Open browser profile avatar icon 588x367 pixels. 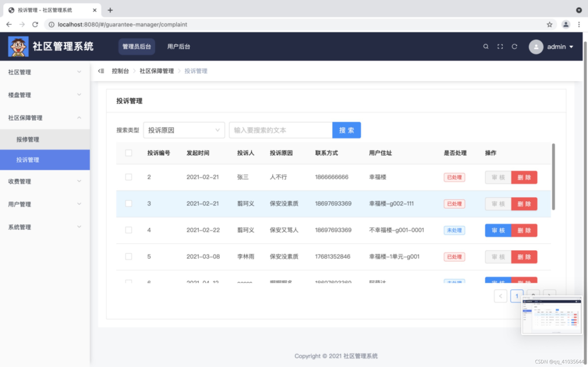(566, 24)
